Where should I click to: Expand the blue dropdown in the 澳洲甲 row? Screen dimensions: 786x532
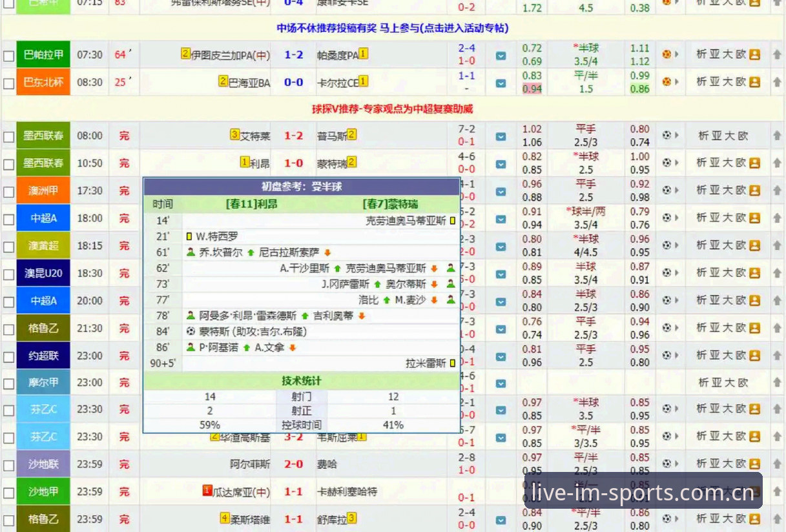click(501, 192)
